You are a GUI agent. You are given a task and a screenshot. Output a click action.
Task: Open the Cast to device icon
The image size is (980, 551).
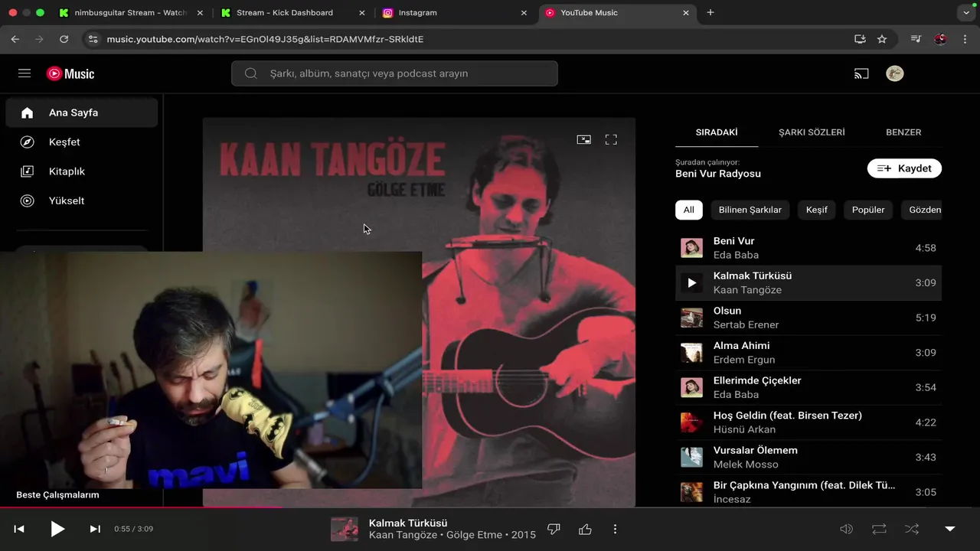[861, 73]
